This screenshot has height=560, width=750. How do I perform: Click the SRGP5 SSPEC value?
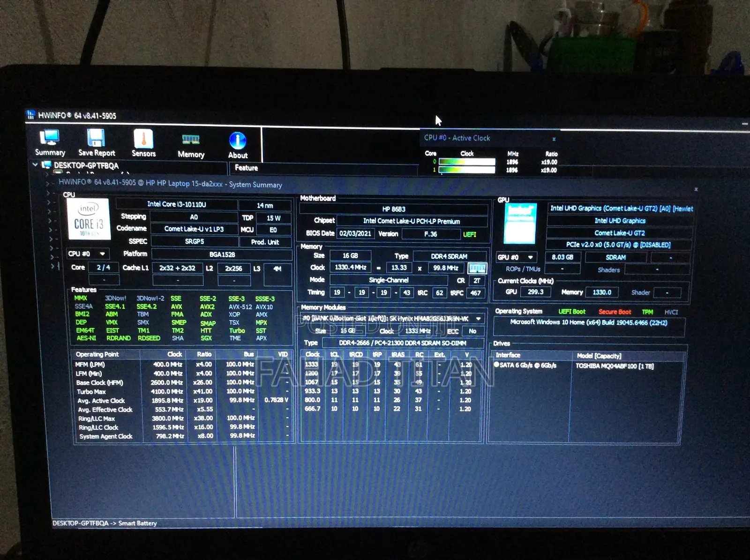[x=194, y=242]
